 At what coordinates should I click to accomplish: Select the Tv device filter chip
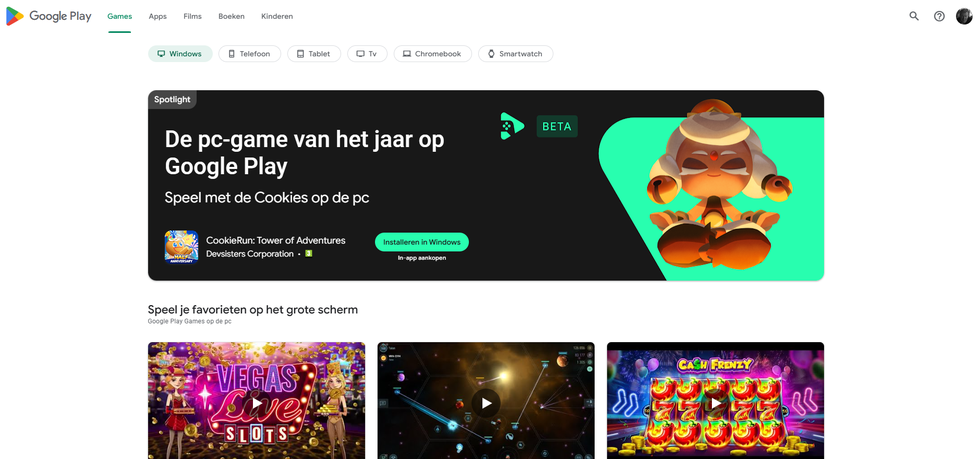click(x=367, y=54)
